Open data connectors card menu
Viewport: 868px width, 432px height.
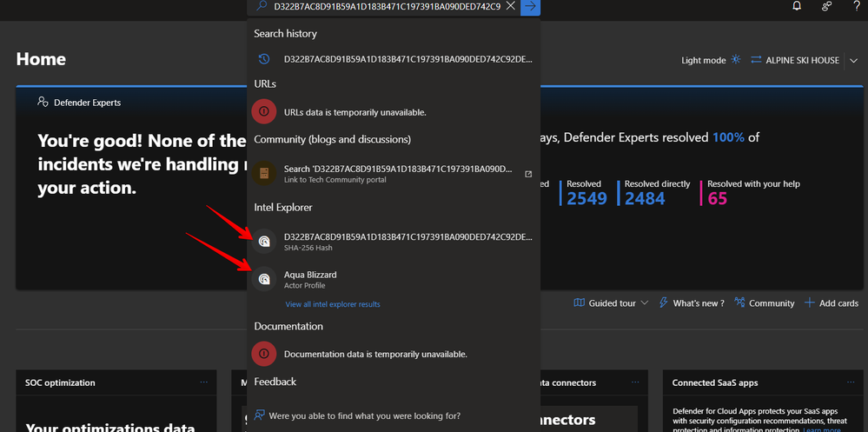click(634, 382)
